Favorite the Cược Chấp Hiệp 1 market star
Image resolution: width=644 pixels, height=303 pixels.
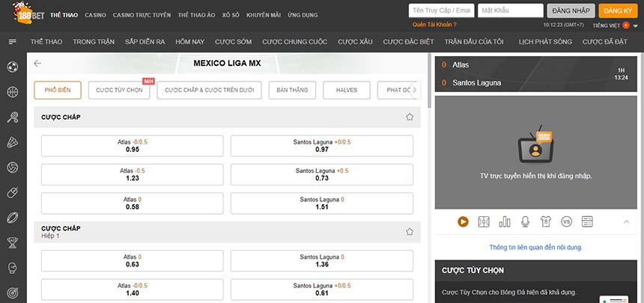pyautogui.click(x=410, y=232)
